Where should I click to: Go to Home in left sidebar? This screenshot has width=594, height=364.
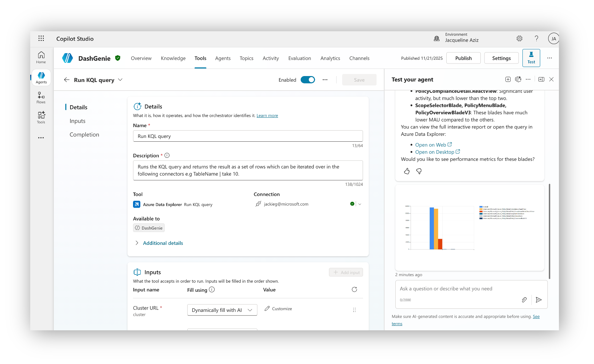[41, 57]
